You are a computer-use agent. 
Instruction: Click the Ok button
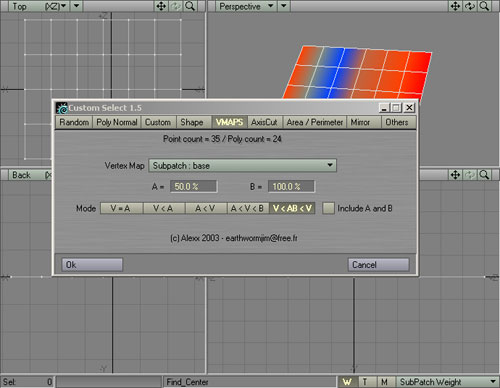point(92,265)
